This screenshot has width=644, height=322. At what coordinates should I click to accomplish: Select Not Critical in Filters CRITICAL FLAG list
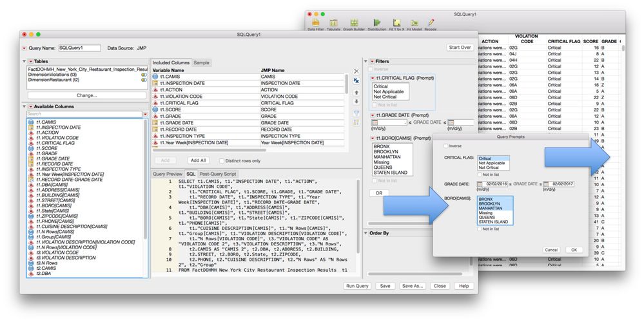point(385,97)
